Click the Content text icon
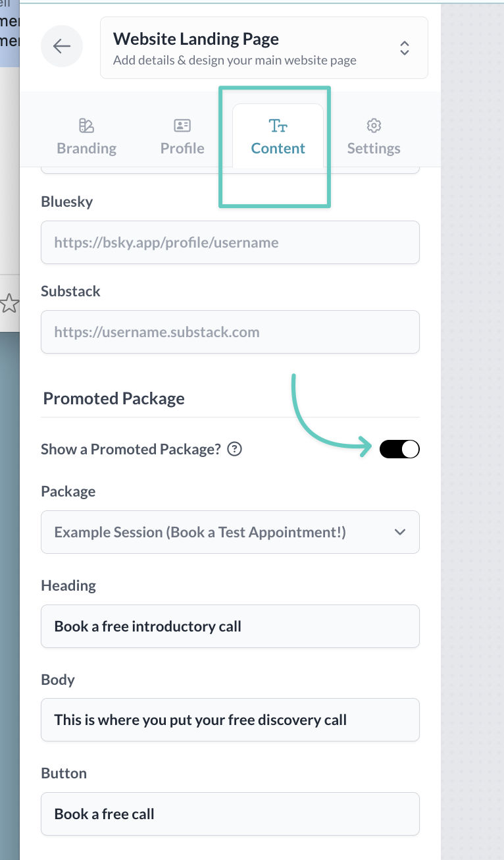Image resolution: width=504 pixels, height=860 pixels. [x=278, y=125]
